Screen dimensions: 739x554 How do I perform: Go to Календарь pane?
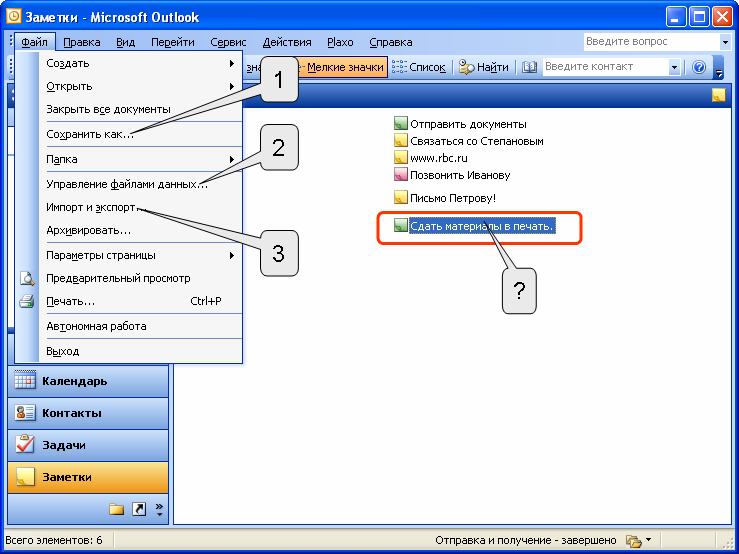(88, 381)
